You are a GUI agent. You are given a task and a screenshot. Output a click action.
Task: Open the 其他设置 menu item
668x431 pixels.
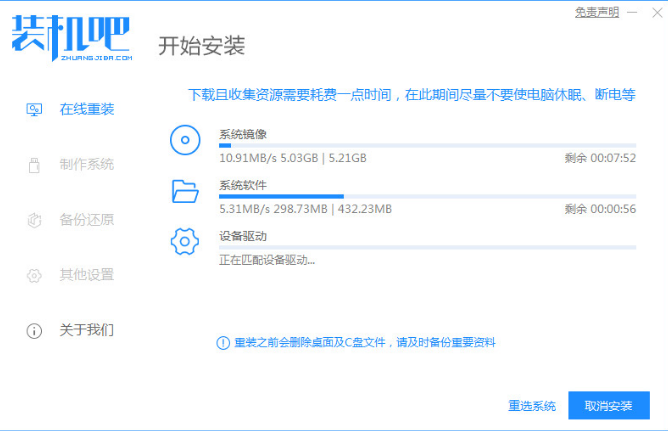(86, 274)
